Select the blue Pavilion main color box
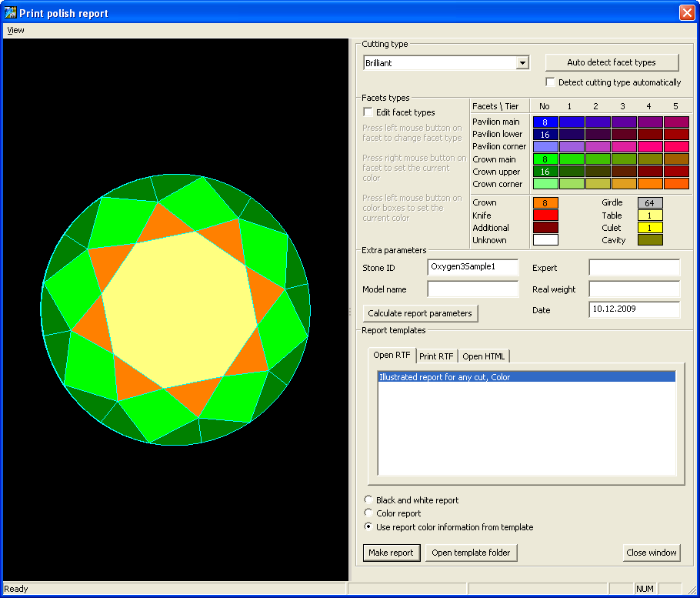This screenshot has height=598, width=700. 545,122
